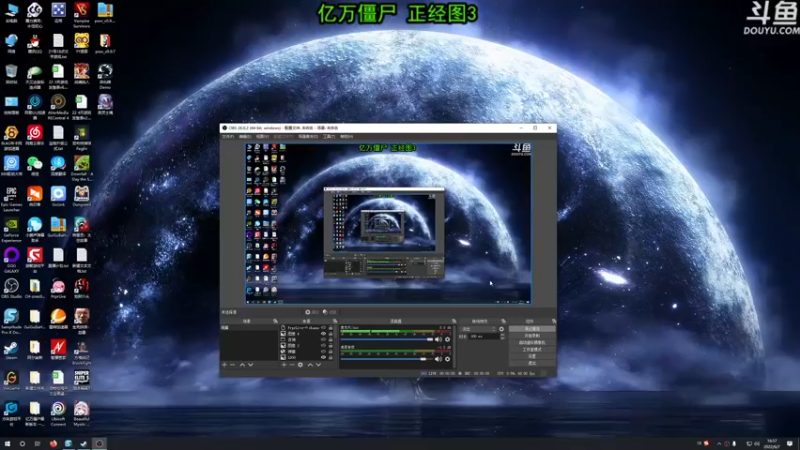Image resolution: width=800 pixels, height=450 pixels.
Task: Add a new scene with the plus icon
Action: click(x=224, y=365)
